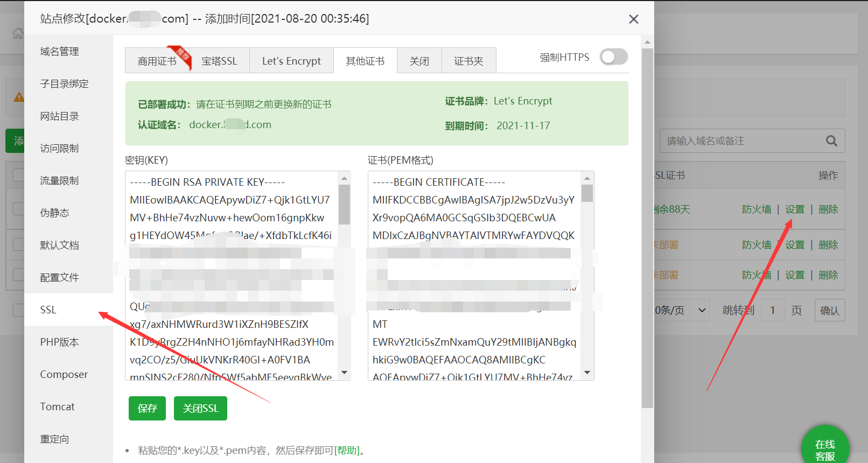Image resolution: width=868 pixels, height=463 pixels.
Task: Click the 关闭SSL button
Action: point(200,408)
